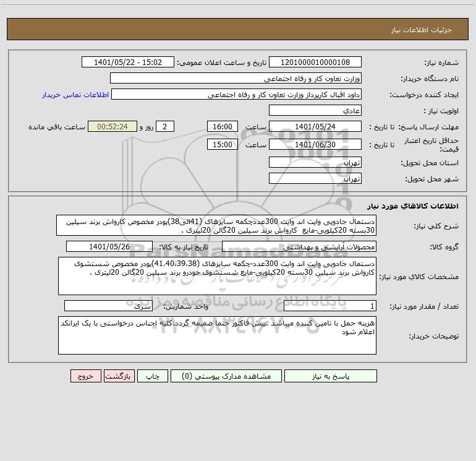Click the goods specifications مشخصات کالا textbox
This screenshot has width=476, height=461.
[217, 276]
